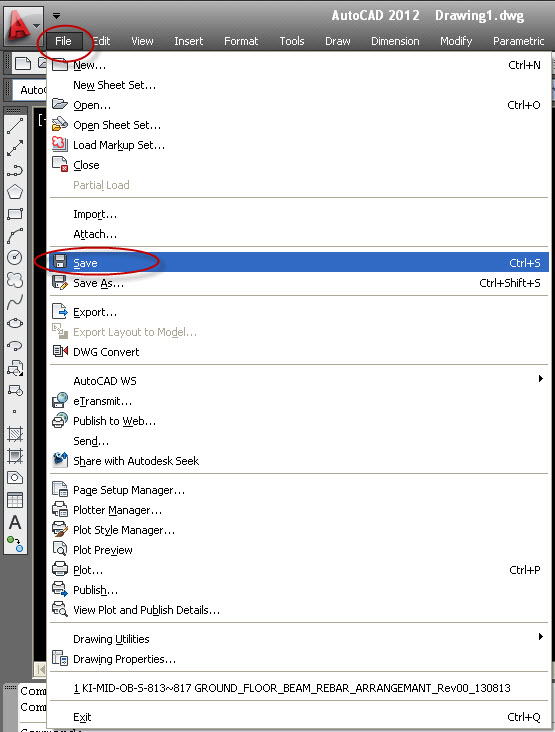Open the Table tool icon

point(15,500)
